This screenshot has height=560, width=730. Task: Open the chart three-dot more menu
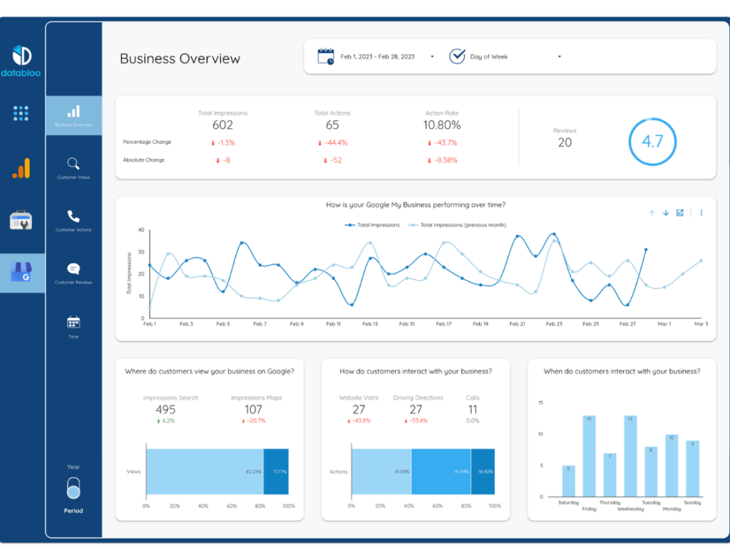pyautogui.click(x=701, y=212)
